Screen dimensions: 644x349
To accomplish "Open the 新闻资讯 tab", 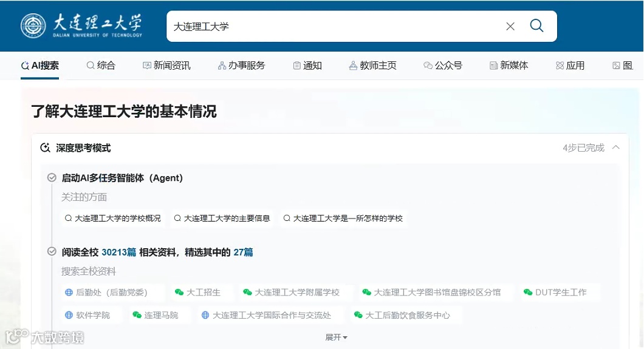I will point(166,65).
